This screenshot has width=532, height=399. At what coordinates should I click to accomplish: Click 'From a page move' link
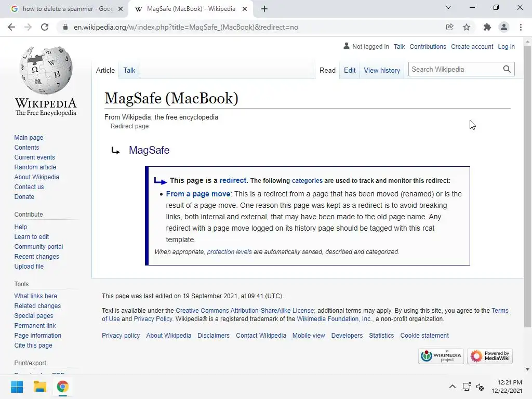pyautogui.click(x=198, y=194)
